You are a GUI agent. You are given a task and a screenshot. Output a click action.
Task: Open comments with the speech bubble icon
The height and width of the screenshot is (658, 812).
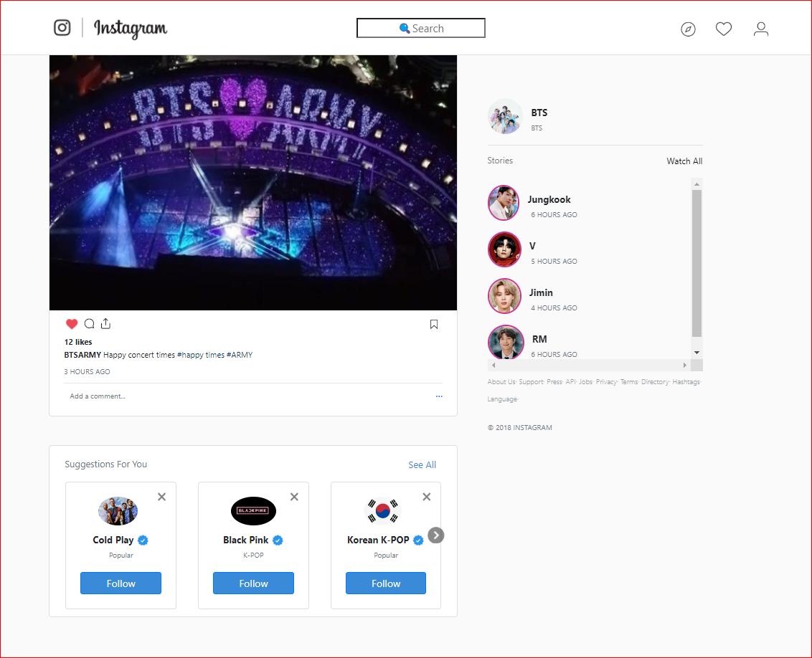(x=89, y=323)
